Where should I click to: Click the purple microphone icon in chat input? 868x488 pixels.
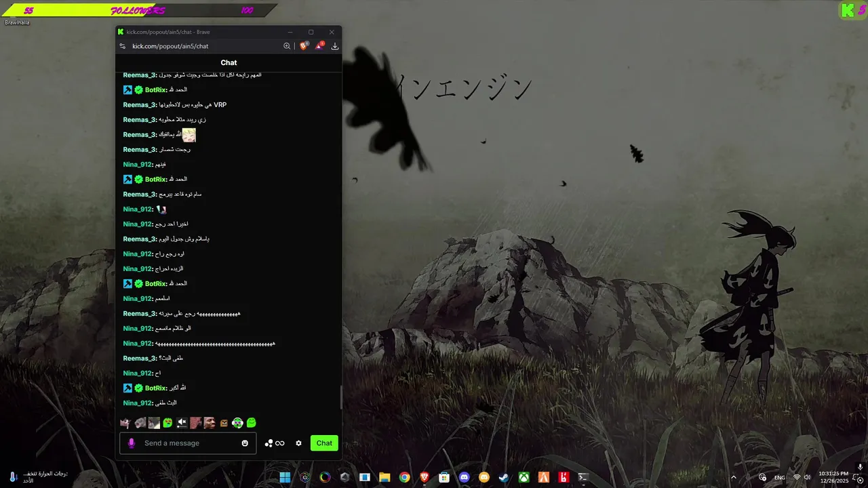click(x=131, y=443)
